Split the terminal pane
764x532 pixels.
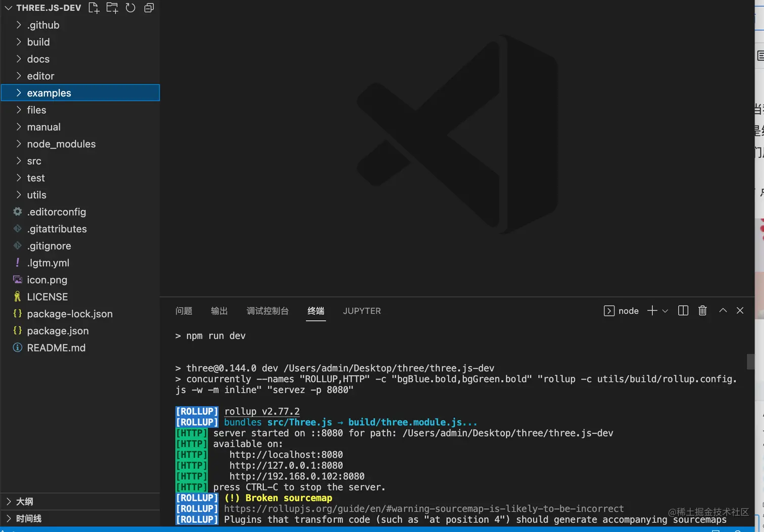[x=683, y=311]
